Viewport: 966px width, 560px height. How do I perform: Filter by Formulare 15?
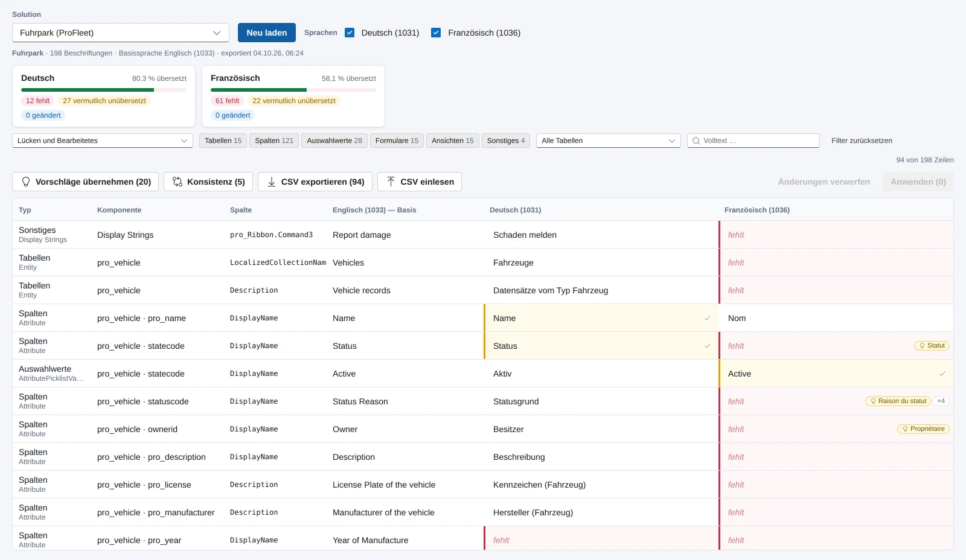397,141
